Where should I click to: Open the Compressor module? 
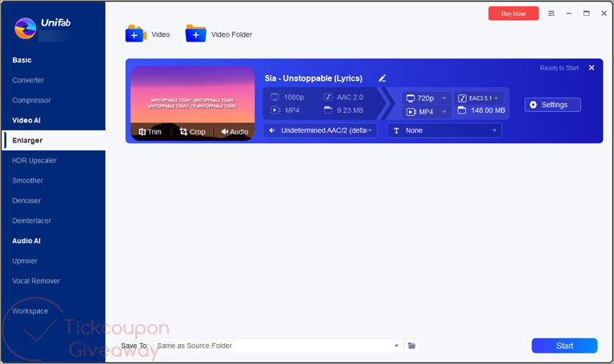[32, 100]
